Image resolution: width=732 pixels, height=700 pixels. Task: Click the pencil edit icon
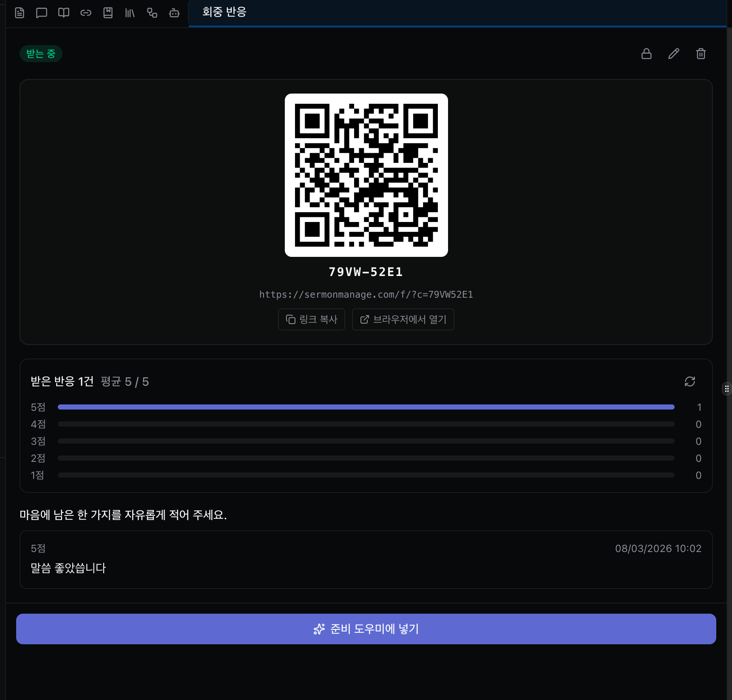click(674, 54)
